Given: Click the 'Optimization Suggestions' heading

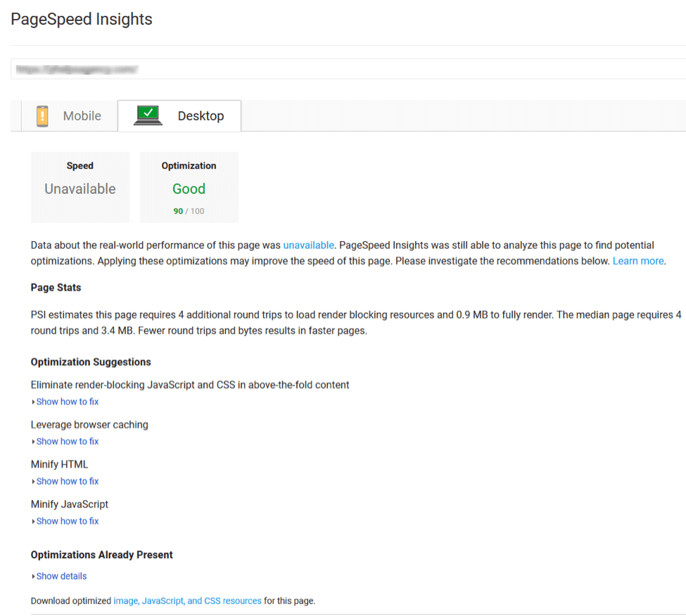Looking at the screenshot, I should click(x=91, y=362).
